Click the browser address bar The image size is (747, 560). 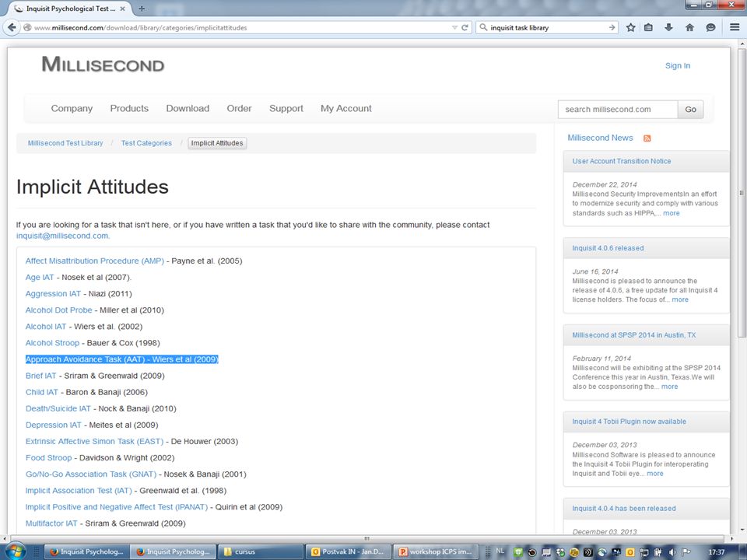(x=238, y=28)
